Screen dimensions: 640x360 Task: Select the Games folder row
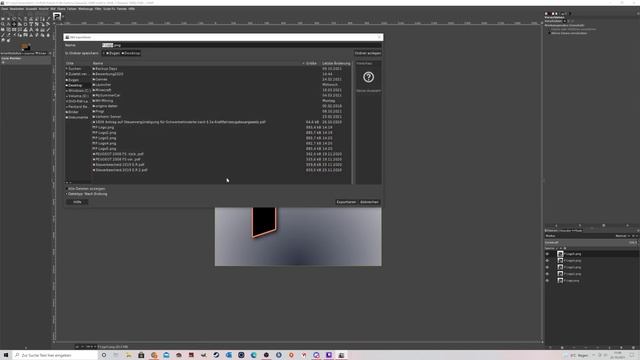pyautogui.click(x=221, y=79)
